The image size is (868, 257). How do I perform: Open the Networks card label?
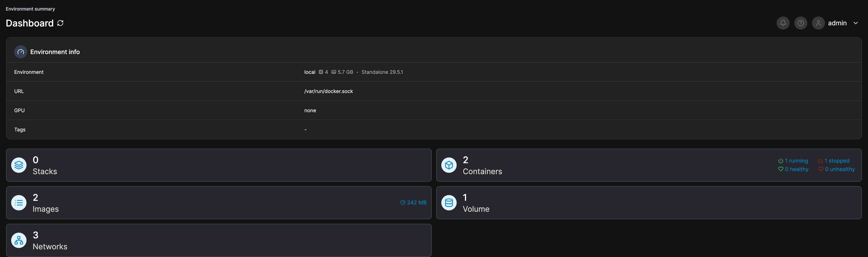coord(50,247)
